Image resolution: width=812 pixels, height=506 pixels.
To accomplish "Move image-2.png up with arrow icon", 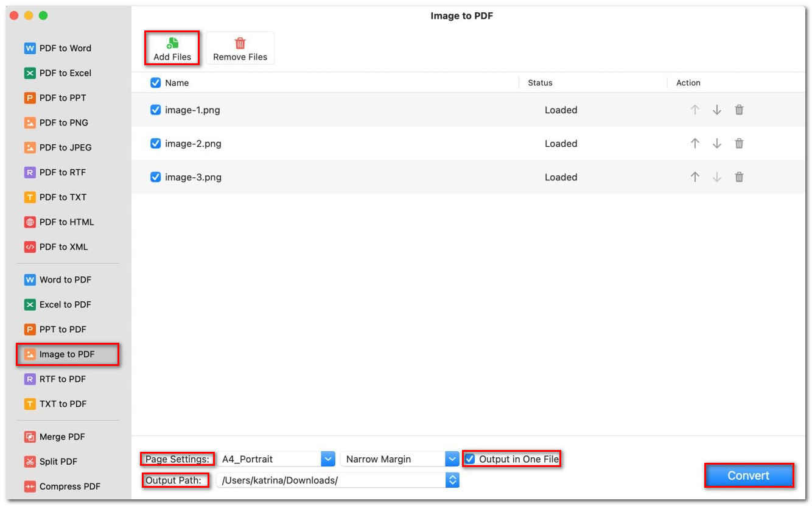I will pos(695,144).
